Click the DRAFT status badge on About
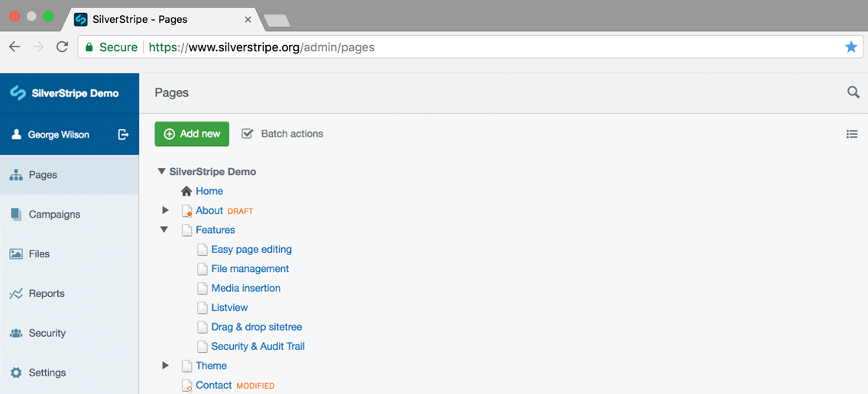The image size is (868, 394). (240, 212)
